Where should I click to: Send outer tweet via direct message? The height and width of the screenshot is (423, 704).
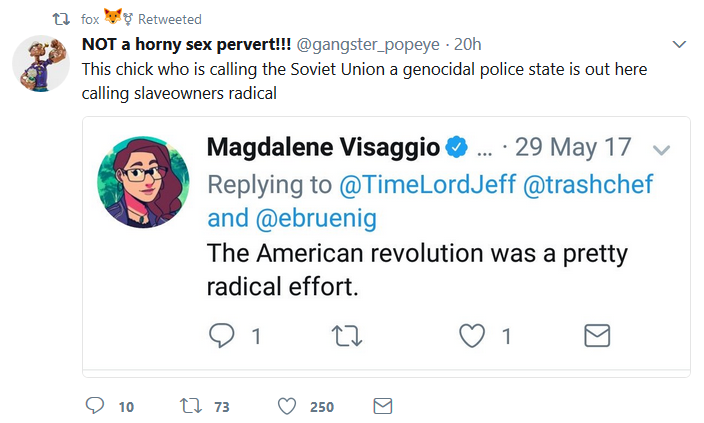[x=382, y=406]
